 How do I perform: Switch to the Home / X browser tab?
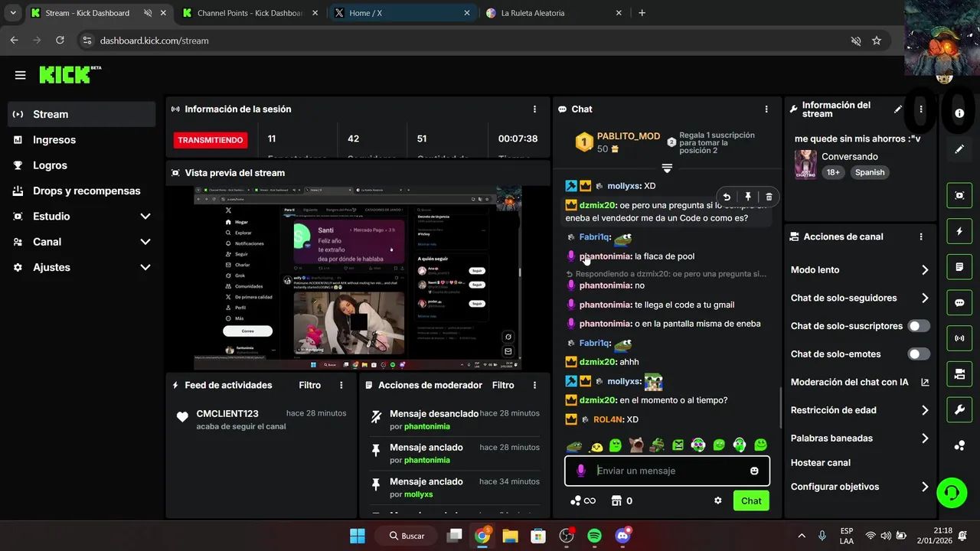pyautogui.click(x=400, y=13)
